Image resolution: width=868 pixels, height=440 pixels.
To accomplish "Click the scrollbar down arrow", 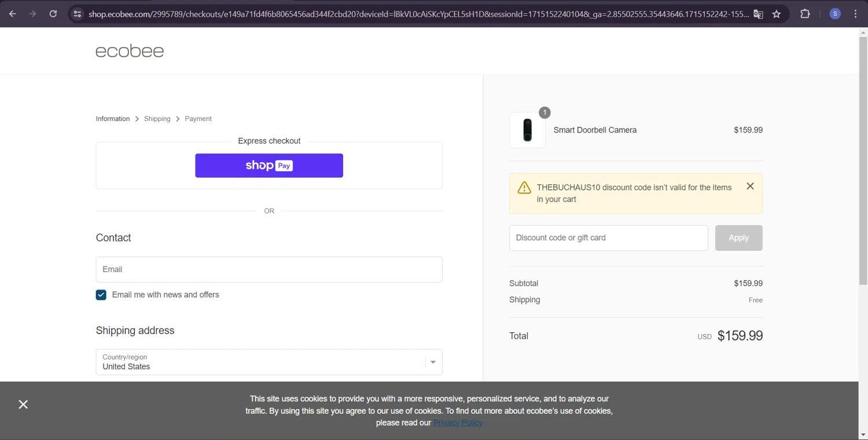I will [863, 435].
